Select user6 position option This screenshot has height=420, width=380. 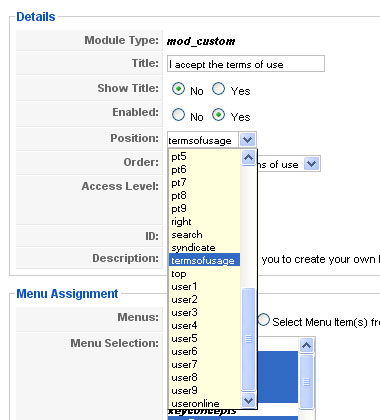204,351
